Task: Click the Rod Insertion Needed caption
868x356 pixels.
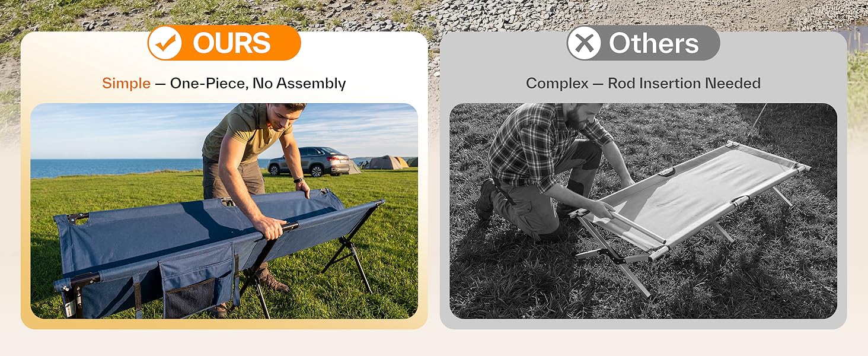Action: 684,83
